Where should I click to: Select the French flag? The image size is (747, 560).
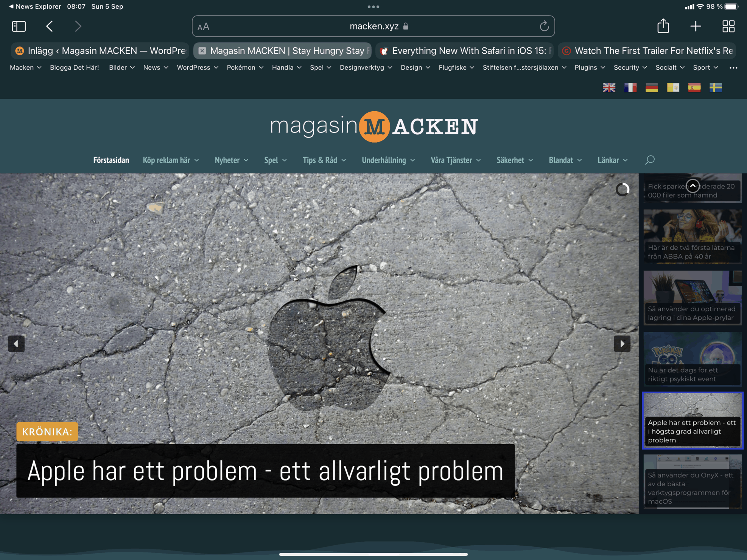click(630, 87)
